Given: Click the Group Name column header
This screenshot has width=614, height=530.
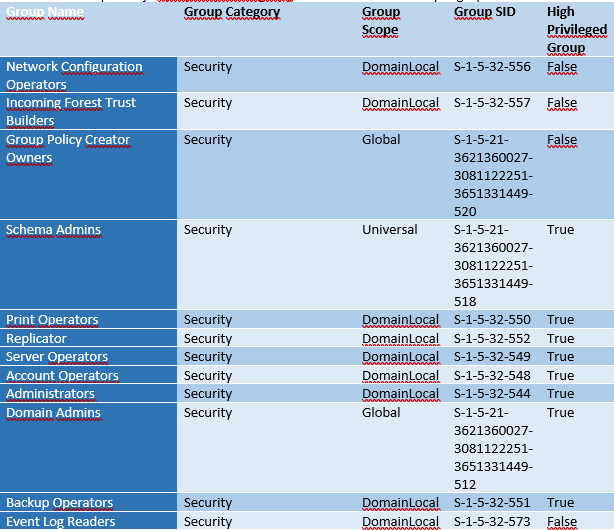Looking at the screenshot, I should 46,12.
